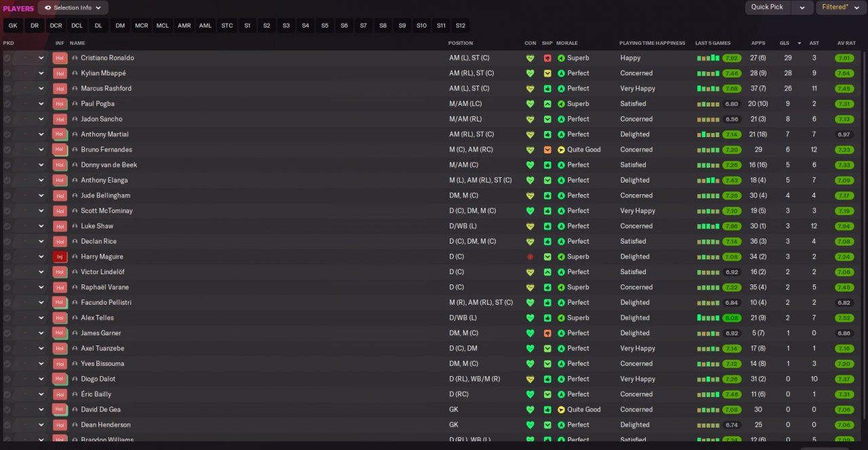
Task: Expand position chevron for Marcus Rashford
Action: pos(41,89)
